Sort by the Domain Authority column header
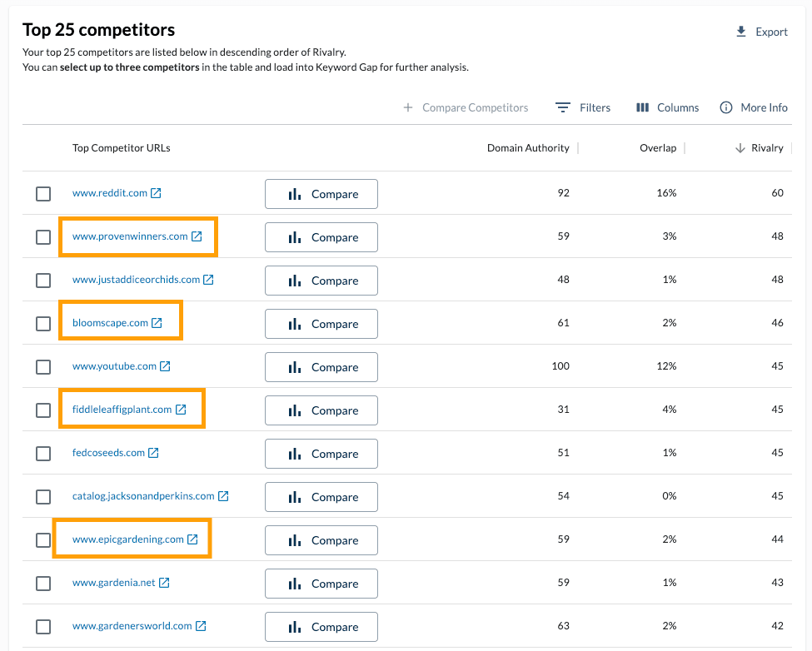This screenshot has height=651, width=812. [528, 147]
